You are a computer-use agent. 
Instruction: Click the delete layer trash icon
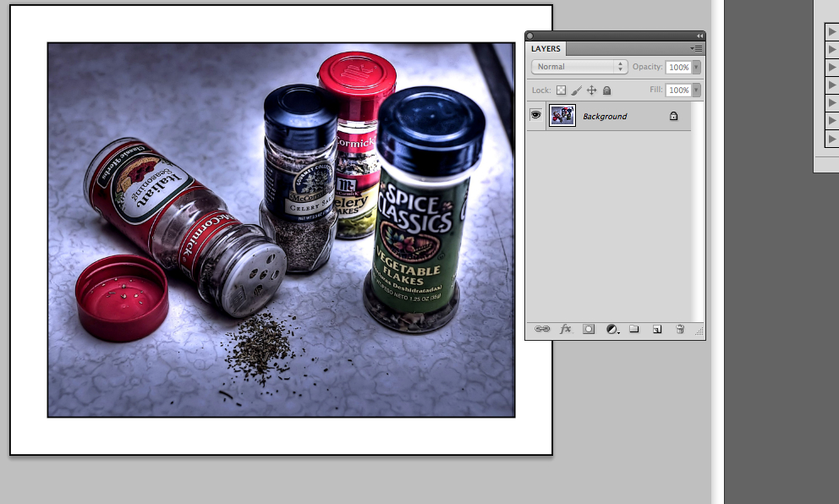[x=679, y=329]
